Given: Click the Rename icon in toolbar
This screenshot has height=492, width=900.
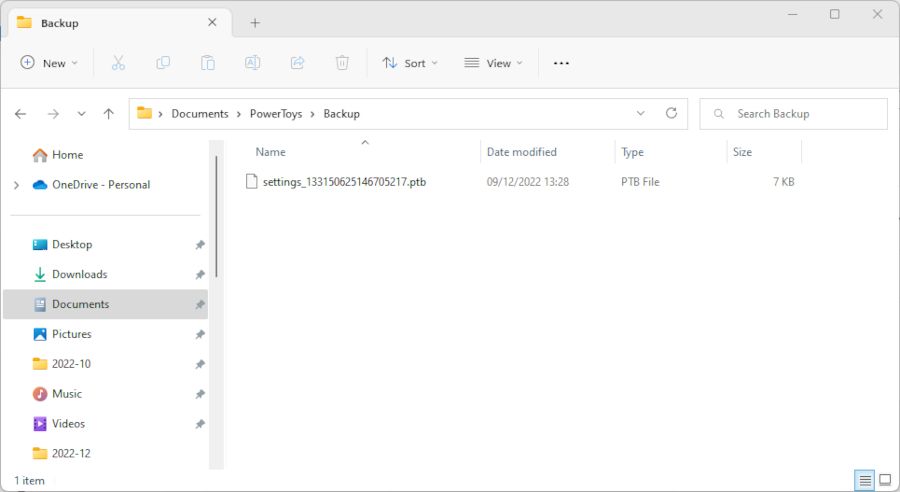Looking at the screenshot, I should [x=253, y=63].
